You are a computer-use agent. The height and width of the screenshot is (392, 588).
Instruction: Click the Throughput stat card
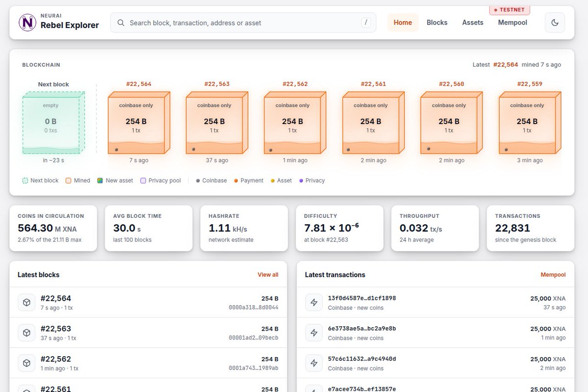click(x=435, y=228)
